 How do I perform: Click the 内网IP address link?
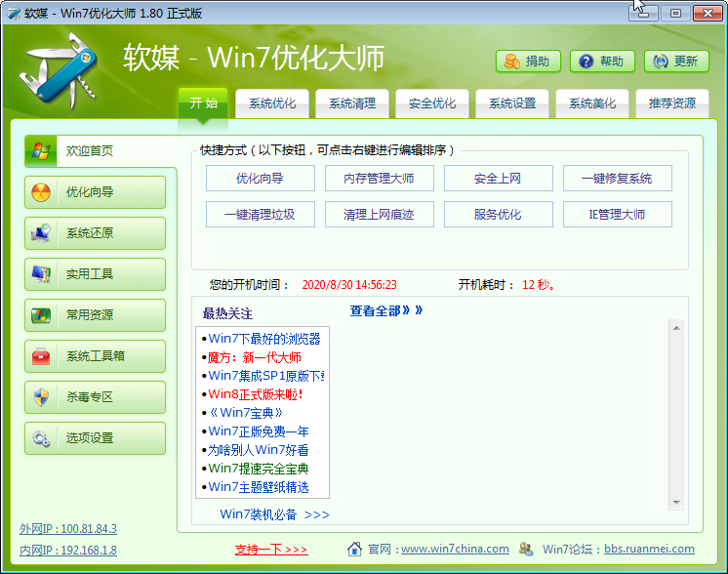click(x=68, y=551)
